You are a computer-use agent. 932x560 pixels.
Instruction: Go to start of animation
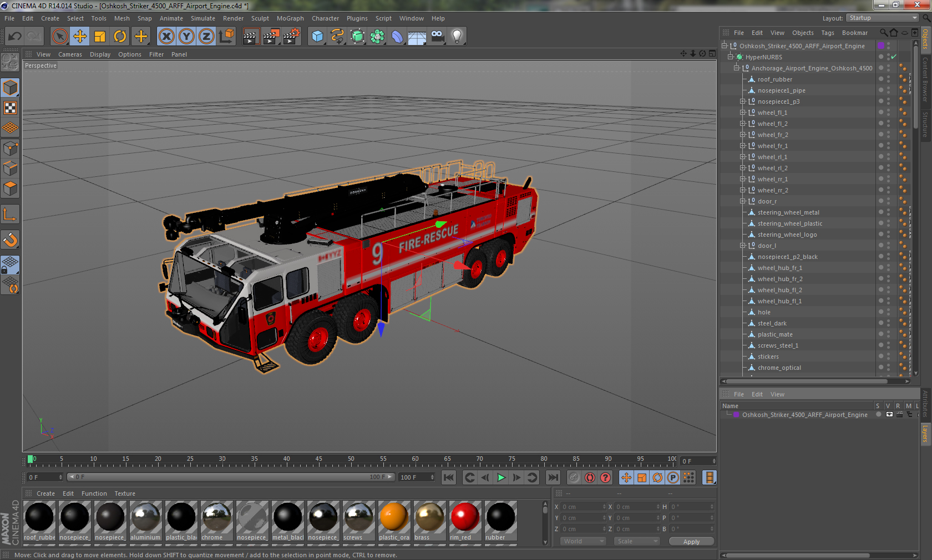point(449,477)
